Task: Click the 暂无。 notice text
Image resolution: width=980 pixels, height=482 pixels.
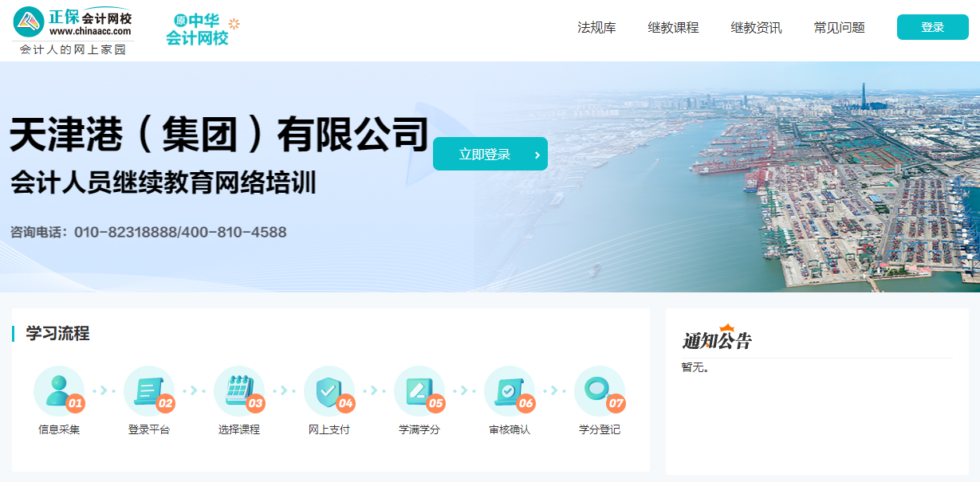Action: click(695, 368)
